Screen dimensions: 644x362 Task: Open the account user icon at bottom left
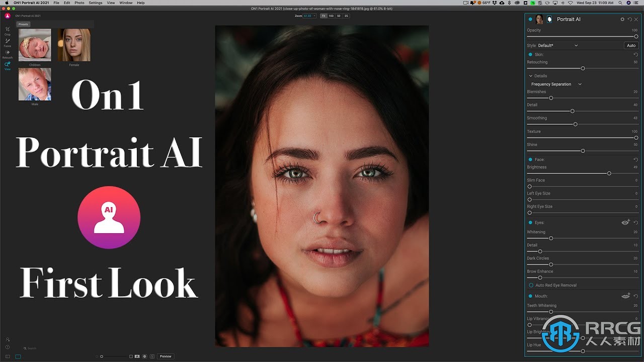click(x=8, y=339)
